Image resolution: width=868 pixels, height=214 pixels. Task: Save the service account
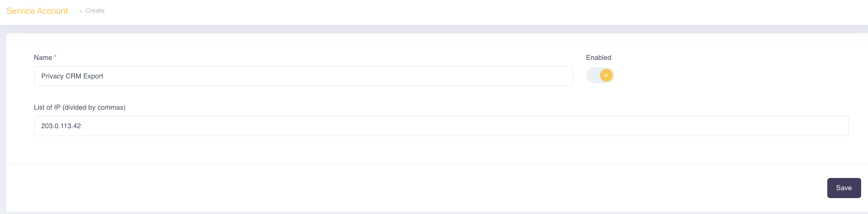844,188
